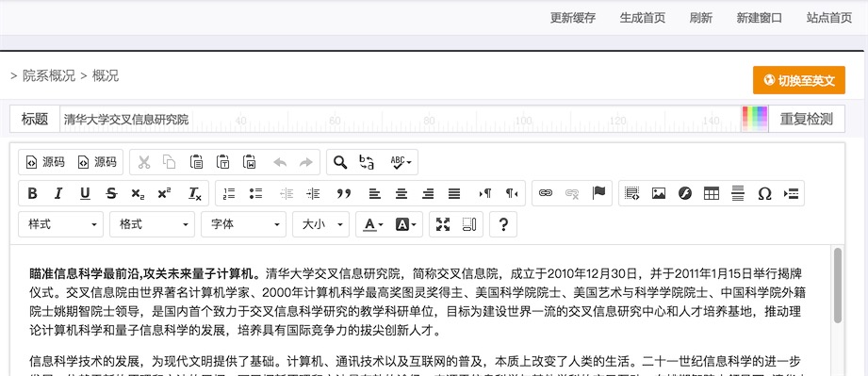Toggle bold formatting in the editor
Screen dimensions: 868x376
point(33,193)
